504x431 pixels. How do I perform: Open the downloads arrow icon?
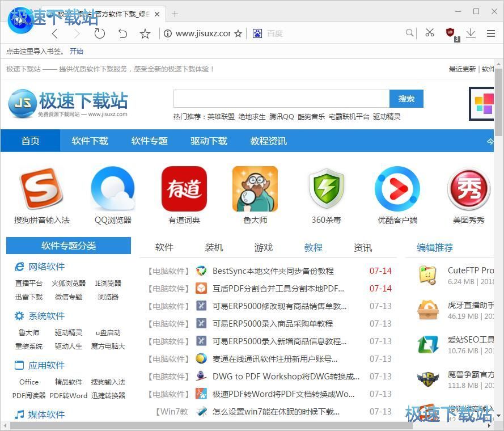(471, 33)
